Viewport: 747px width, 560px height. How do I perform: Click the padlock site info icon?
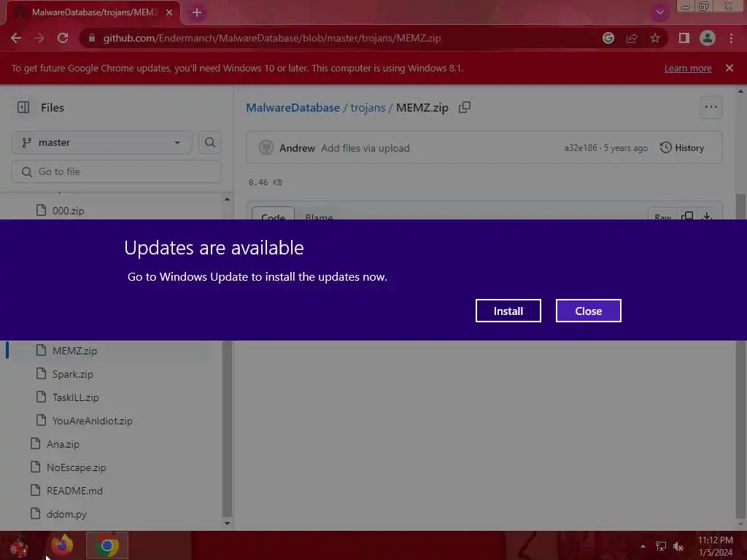[93, 38]
